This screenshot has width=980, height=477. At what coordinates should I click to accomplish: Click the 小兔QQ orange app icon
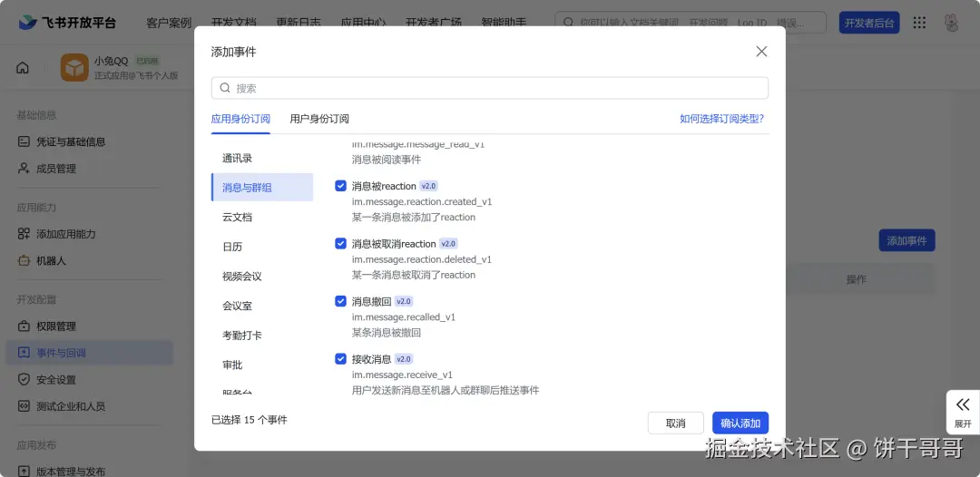pos(74,68)
